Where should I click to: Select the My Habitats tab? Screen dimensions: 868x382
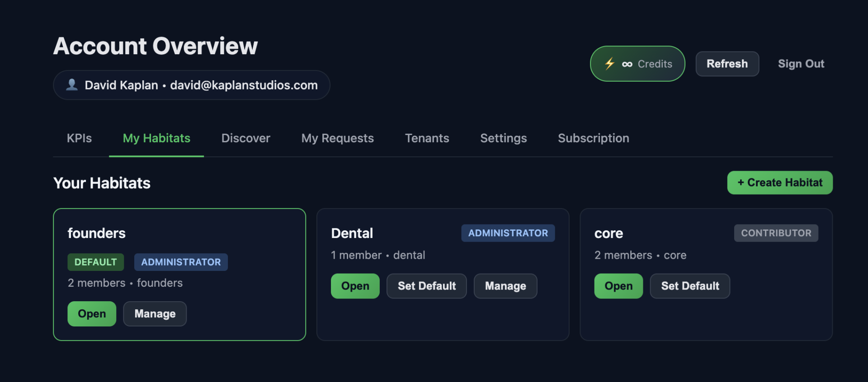[156, 138]
